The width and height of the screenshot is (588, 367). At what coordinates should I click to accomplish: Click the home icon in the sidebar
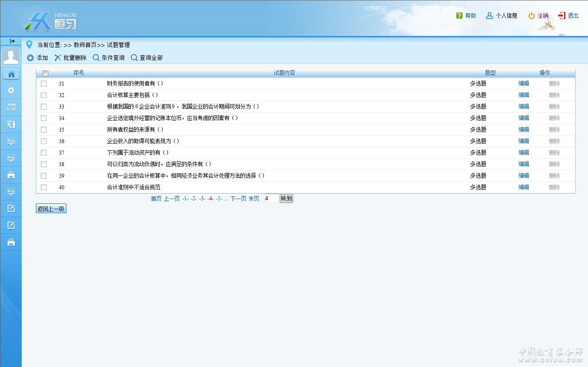[11, 74]
